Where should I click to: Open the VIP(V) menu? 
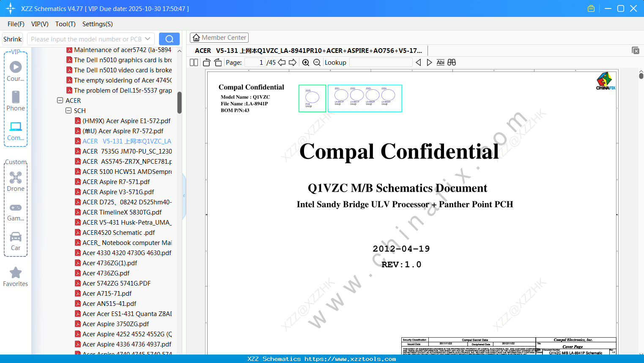(40, 24)
